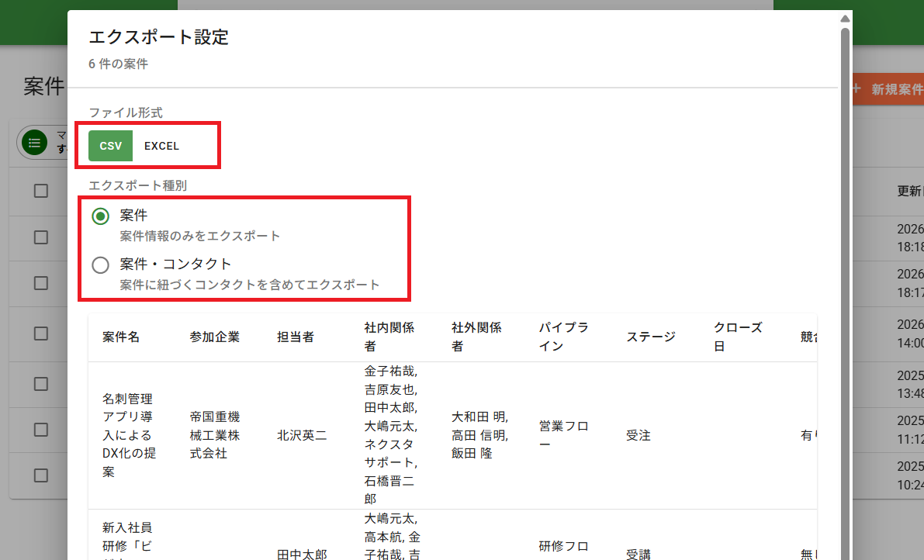Click the 北沢英二 cell in preview table
This screenshot has width=924, height=560.
click(x=302, y=435)
